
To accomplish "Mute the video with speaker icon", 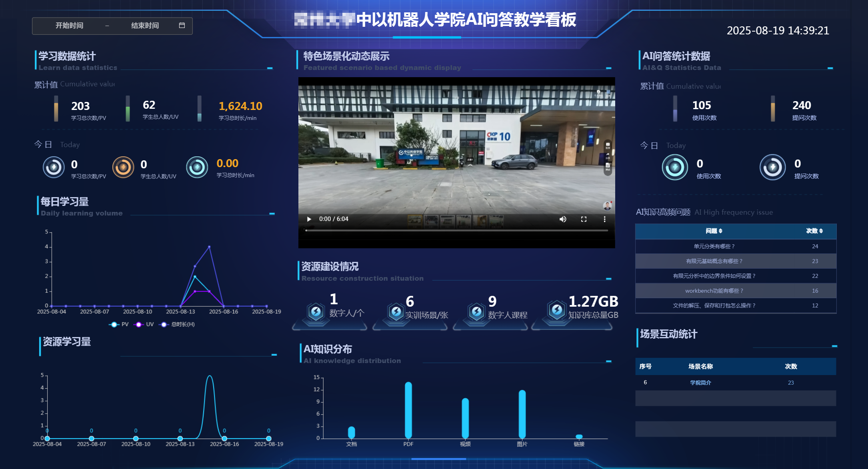I will (x=563, y=219).
